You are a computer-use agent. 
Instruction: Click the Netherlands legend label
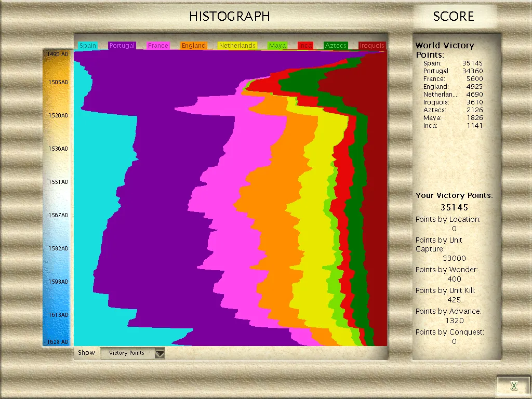tap(237, 46)
